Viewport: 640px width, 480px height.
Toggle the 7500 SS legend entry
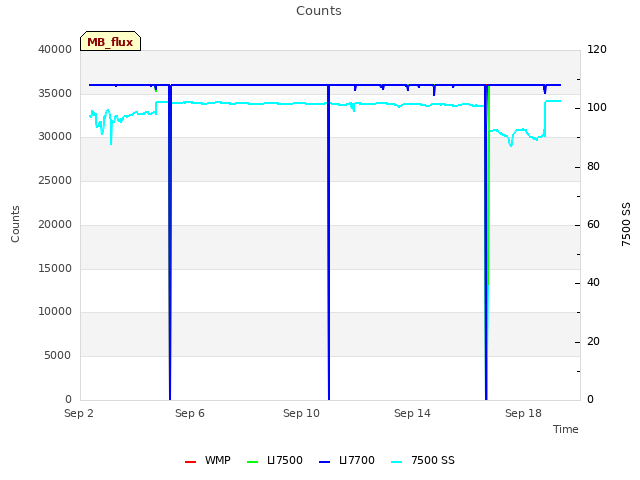point(422,460)
